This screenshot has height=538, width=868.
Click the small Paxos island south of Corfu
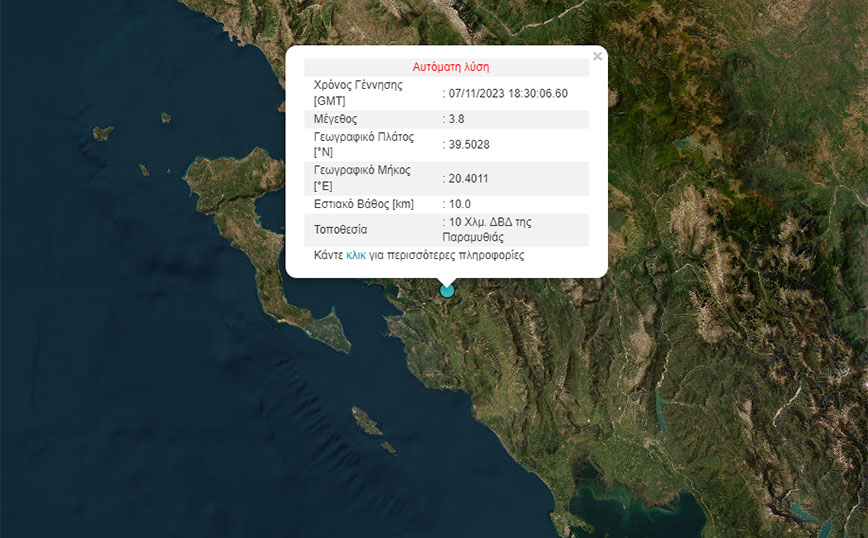(366, 422)
